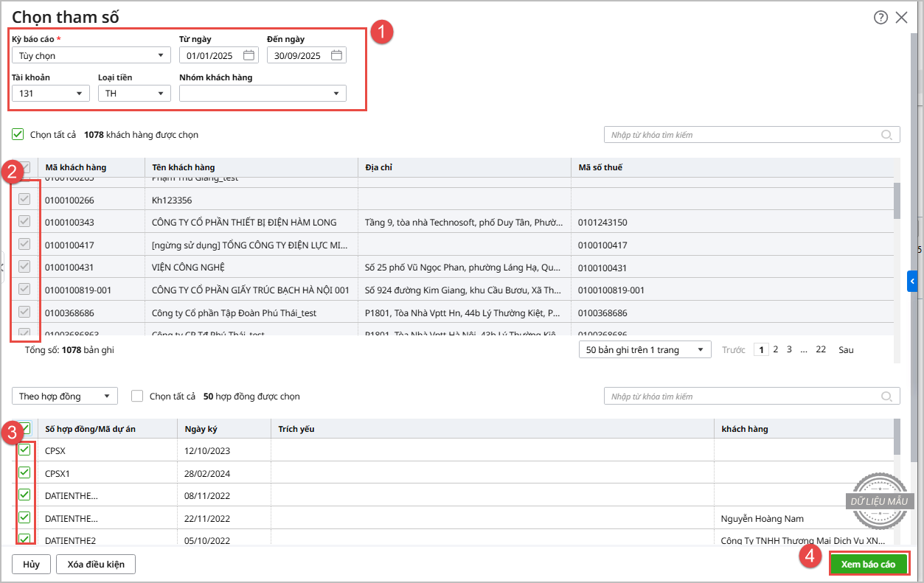The height and width of the screenshot is (583, 924).
Task: Click signing date 05/10/2022
Action: (206, 540)
